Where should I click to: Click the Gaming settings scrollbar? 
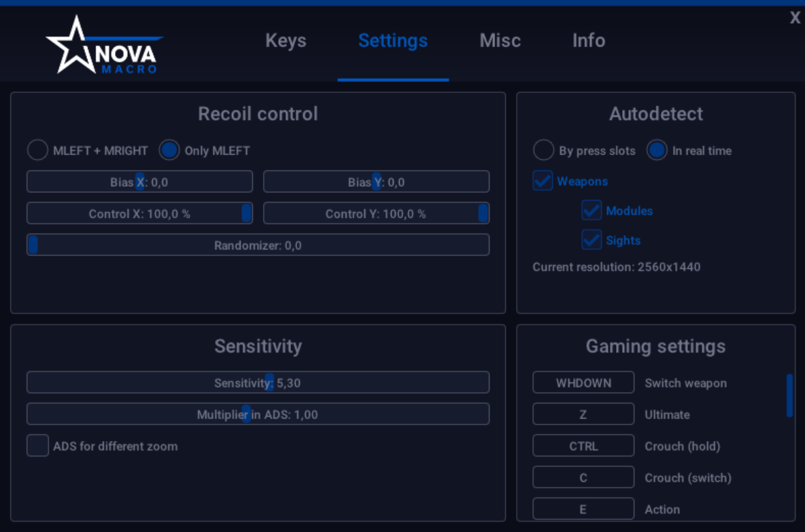(x=789, y=395)
